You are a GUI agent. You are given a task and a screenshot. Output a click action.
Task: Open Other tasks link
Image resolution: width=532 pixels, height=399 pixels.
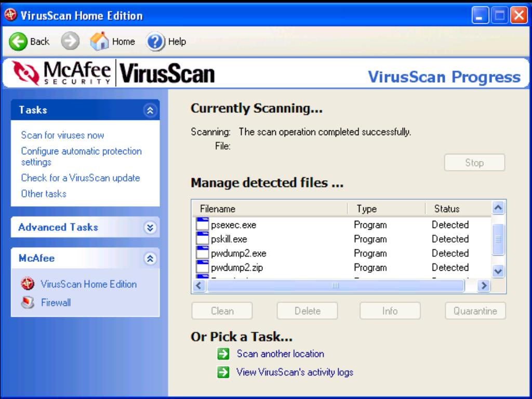click(44, 194)
